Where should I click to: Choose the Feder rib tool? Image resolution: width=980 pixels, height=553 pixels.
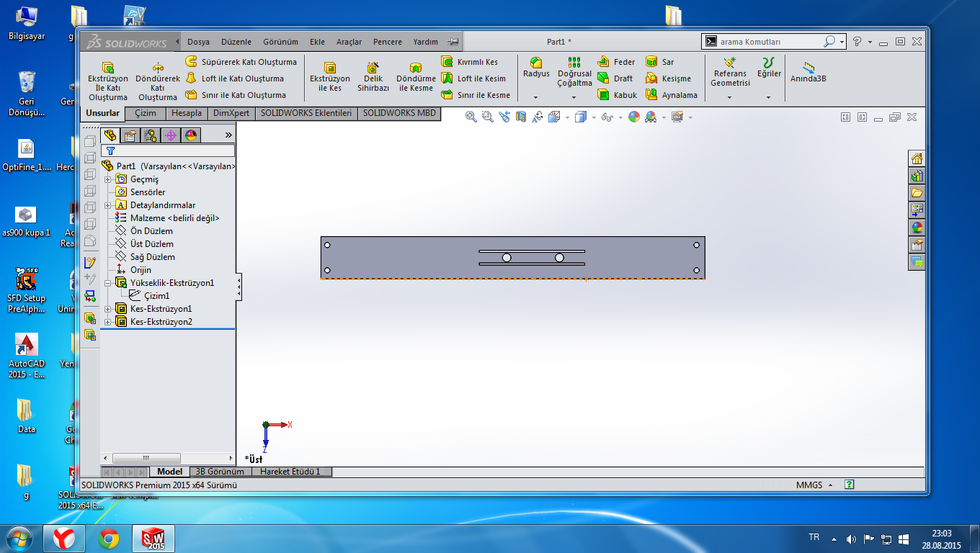click(x=616, y=62)
